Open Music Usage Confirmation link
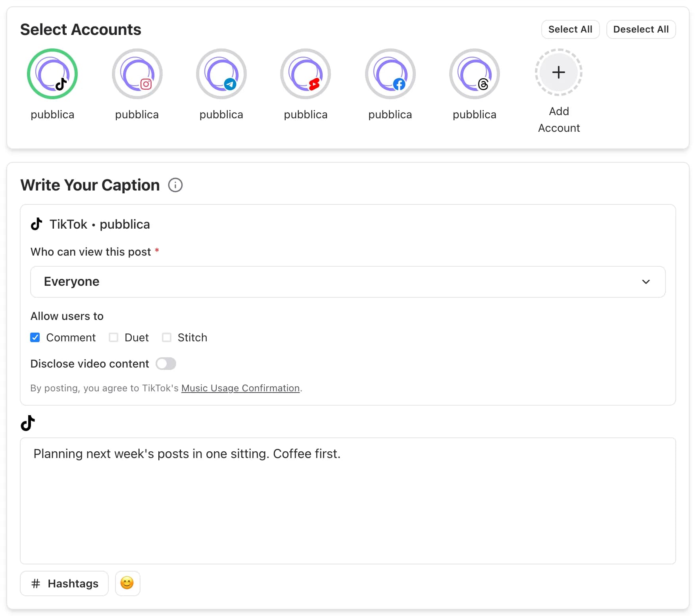The height and width of the screenshot is (616, 696). [x=240, y=388]
